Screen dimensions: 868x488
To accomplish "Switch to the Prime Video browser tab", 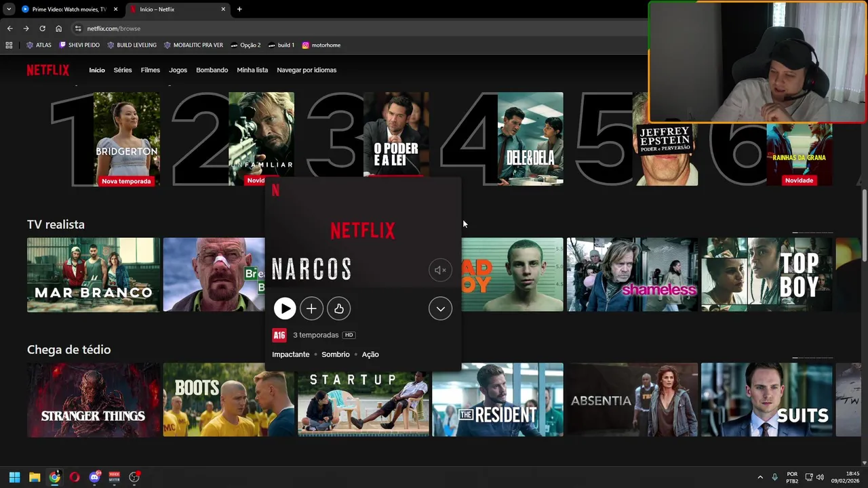I will tap(68, 9).
